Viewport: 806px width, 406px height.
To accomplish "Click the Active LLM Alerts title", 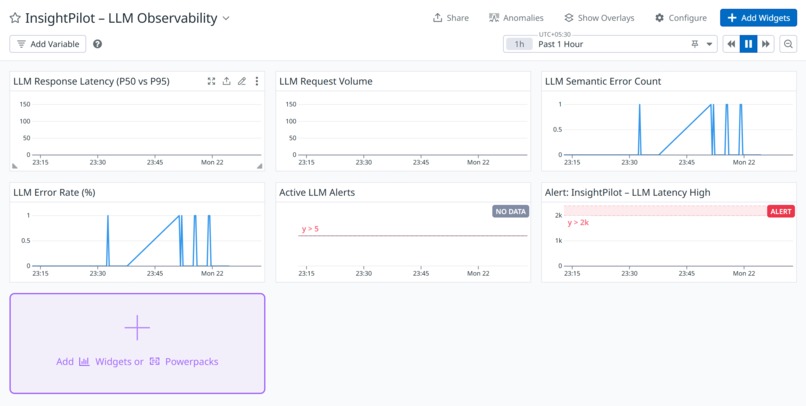I will click(317, 193).
